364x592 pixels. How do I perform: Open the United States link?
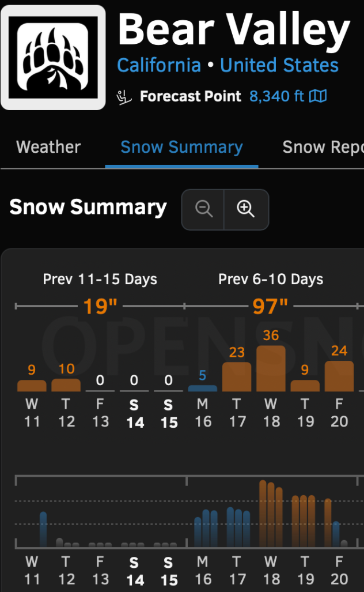[x=279, y=65]
